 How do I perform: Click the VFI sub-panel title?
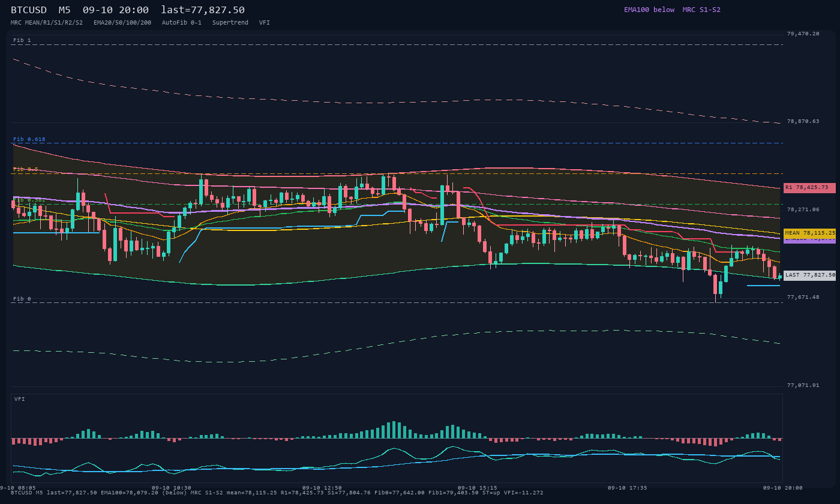20,399
